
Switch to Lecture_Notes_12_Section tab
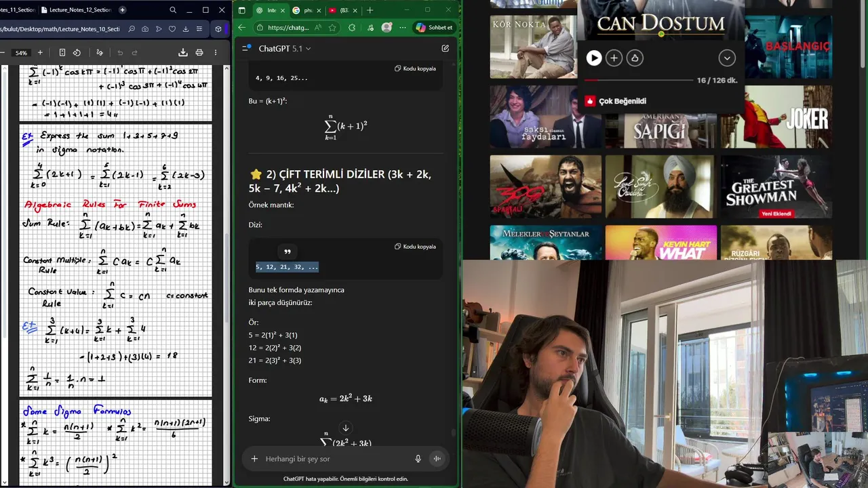pos(76,10)
